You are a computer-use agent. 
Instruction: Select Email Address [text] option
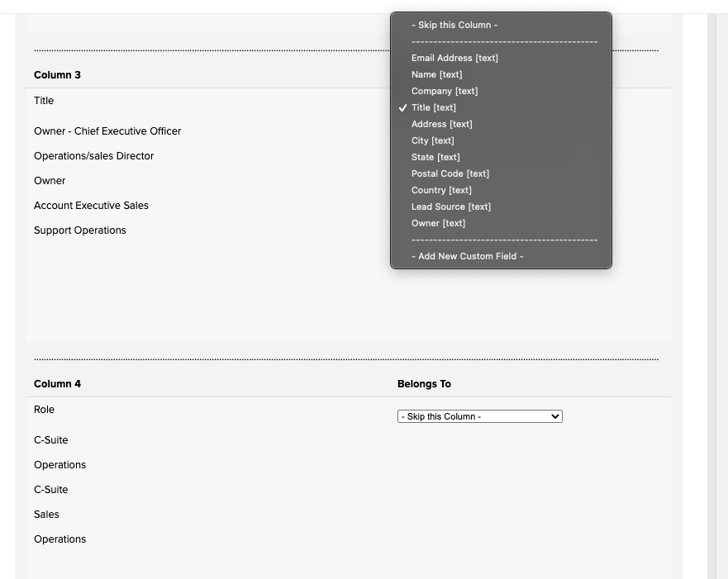501,58
